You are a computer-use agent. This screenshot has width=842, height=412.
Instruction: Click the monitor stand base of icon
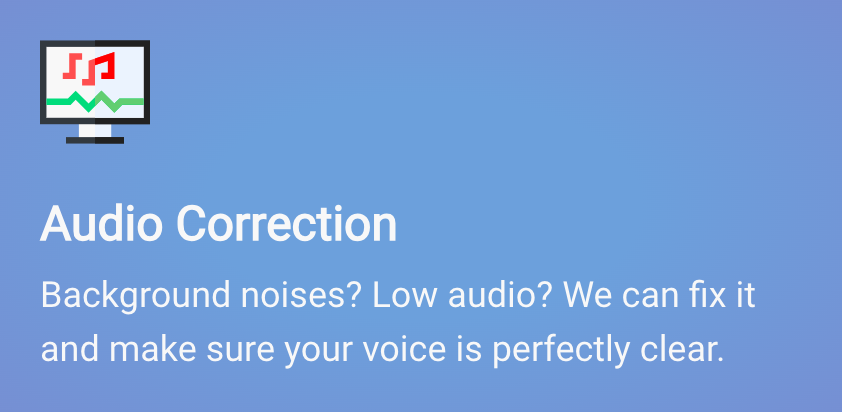click(95, 140)
